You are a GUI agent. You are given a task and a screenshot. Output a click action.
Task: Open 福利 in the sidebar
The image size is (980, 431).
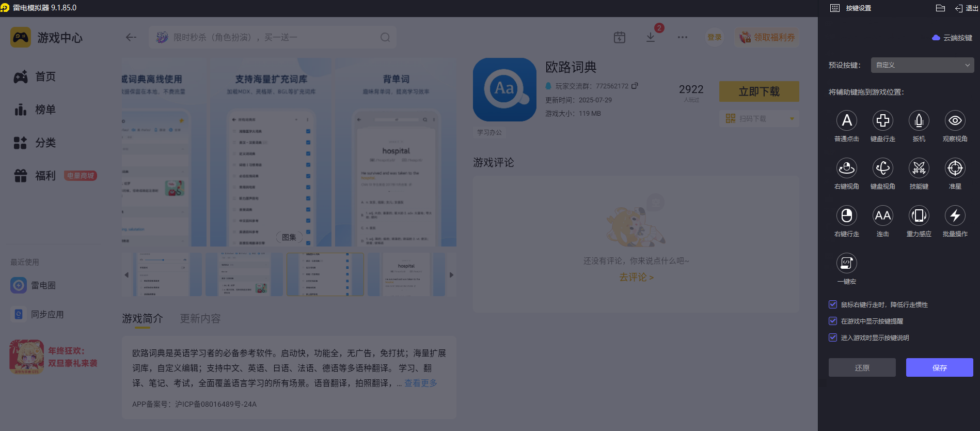[35, 176]
